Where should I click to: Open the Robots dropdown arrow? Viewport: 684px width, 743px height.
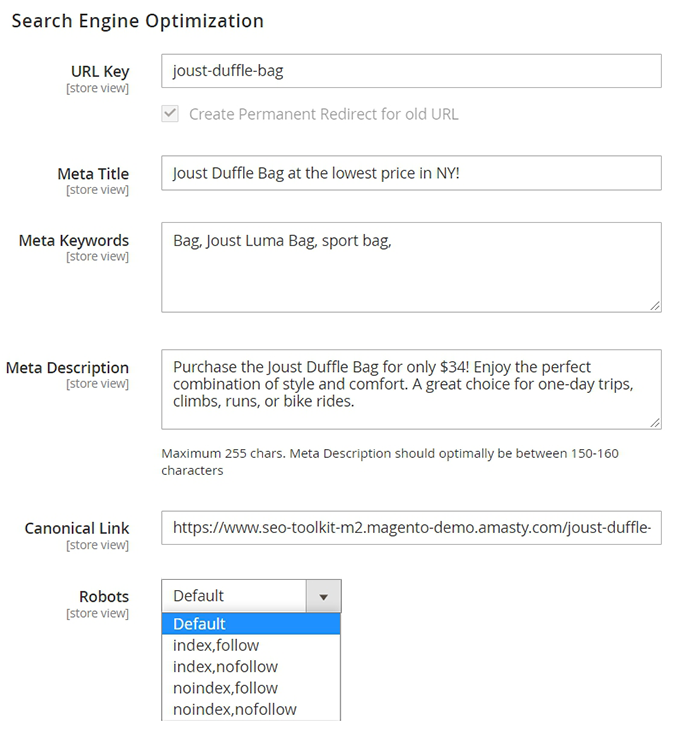[323, 596]
